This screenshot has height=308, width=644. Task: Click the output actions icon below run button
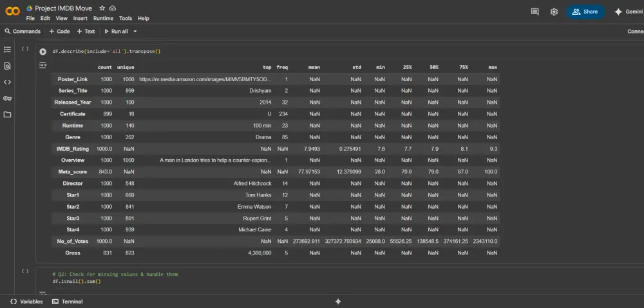point(43,65)
